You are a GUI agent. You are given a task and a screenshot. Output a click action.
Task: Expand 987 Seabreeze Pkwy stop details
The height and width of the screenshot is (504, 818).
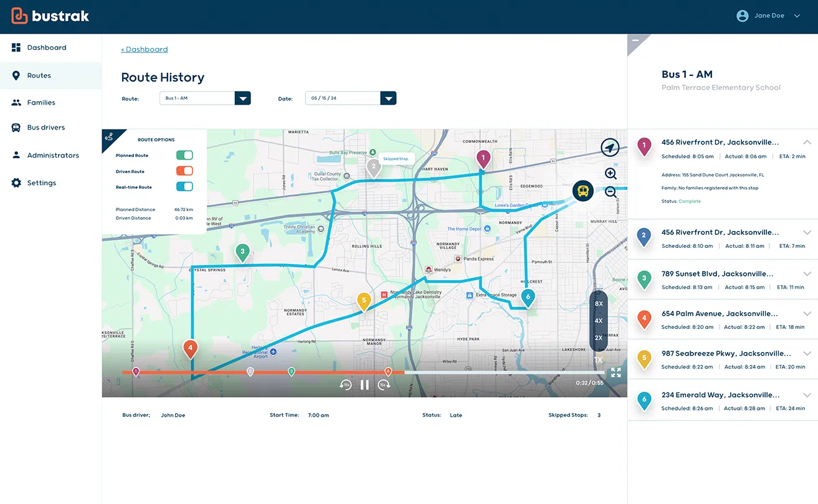807,353
